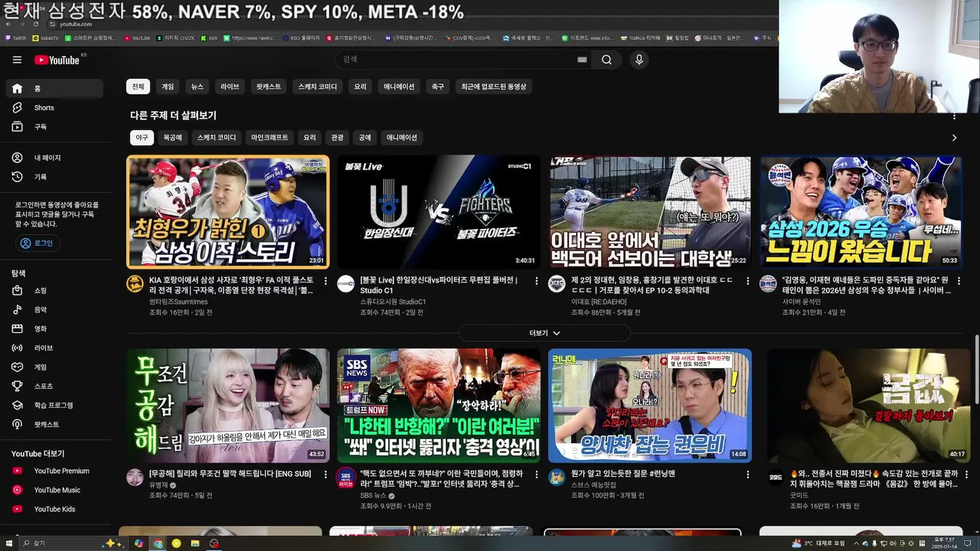
Task: Play the 삼성 2026 우승 thumbnail
Action: tap(861, 212)
